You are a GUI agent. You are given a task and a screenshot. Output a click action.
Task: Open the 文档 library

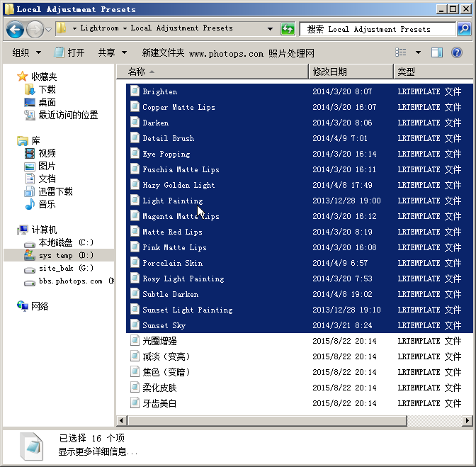(x=40, y=179)
